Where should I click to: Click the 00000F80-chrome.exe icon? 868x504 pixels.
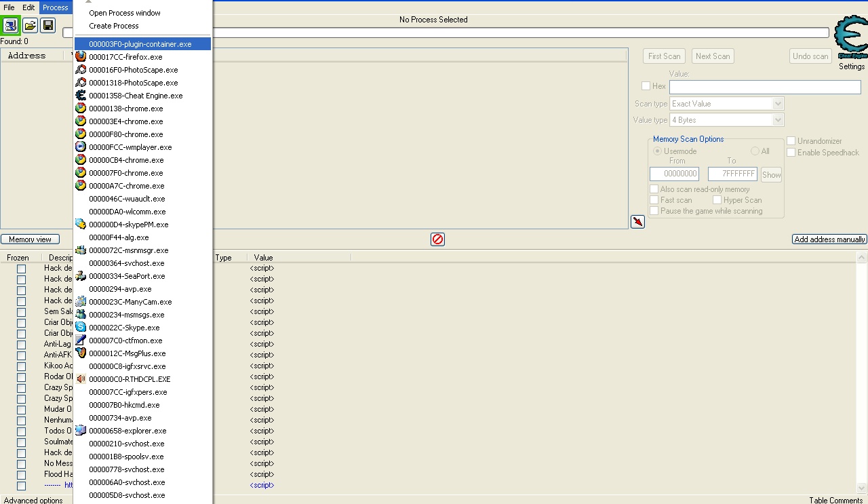pyautogui.click(x=81, y=134)
